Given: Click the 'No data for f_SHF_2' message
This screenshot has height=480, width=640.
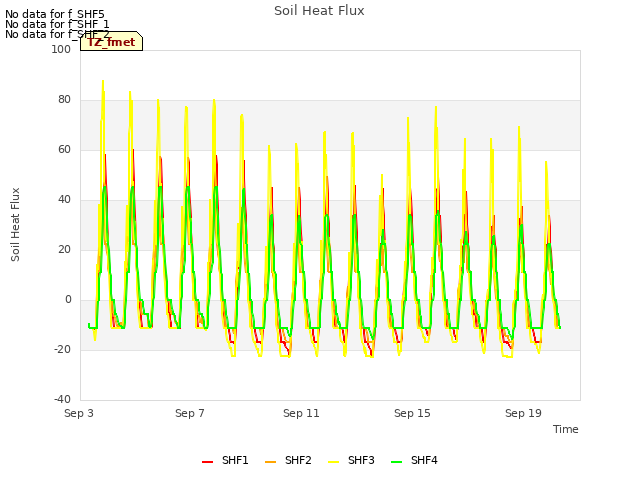Looking at the screenshot, I should coord(57,34).
